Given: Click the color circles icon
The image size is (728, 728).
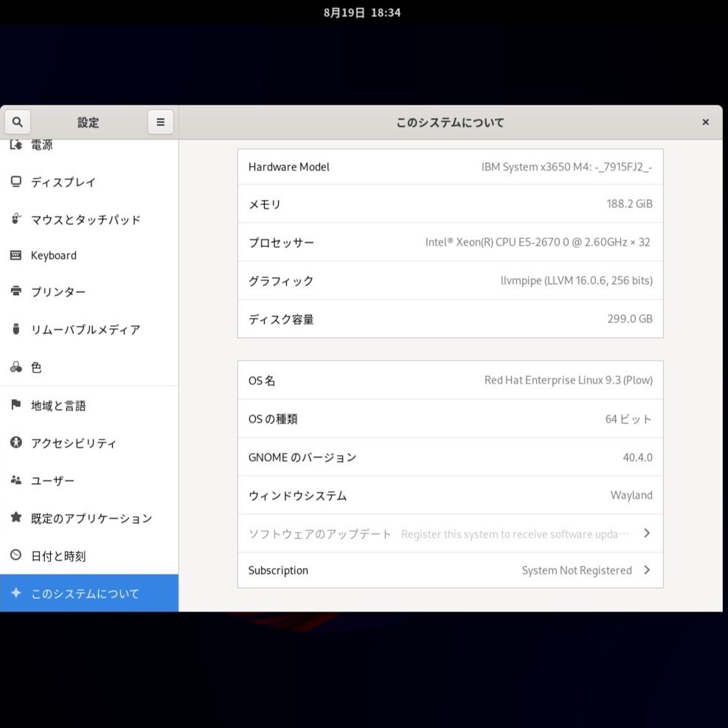Looking at the screenshot, I should [15, 367].
